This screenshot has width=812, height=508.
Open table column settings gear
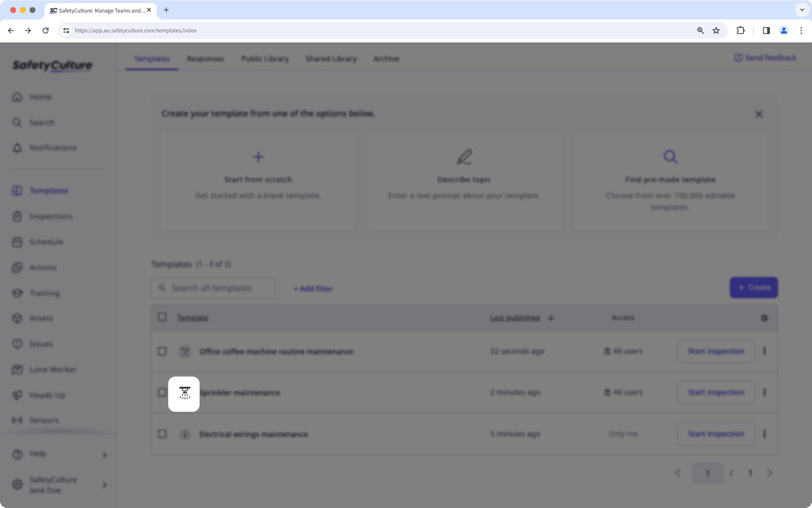764,318
